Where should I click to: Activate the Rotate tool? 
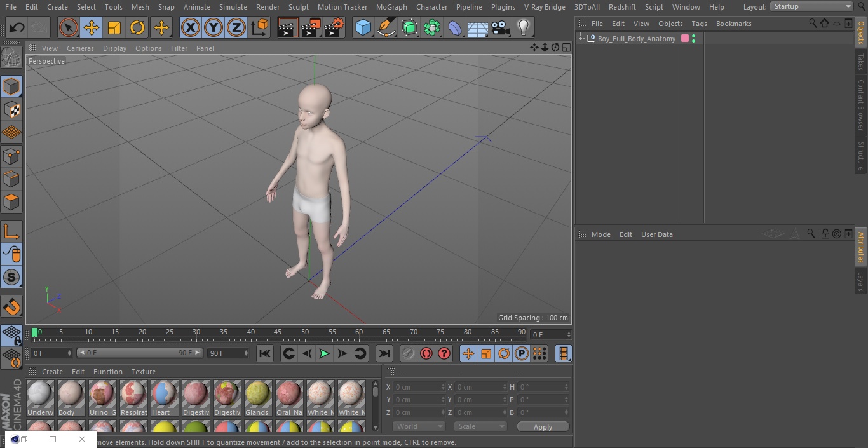(137, 28)
